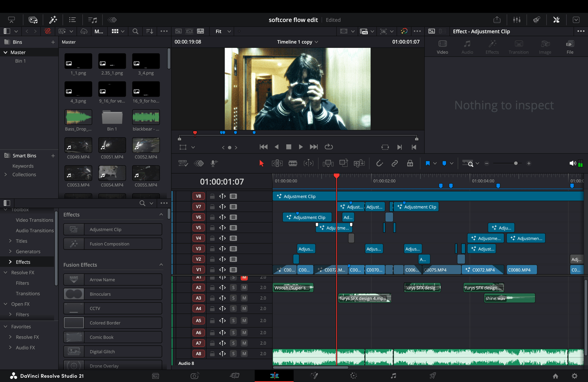
Task: Expand the Generators category
Action: (10, 251)
